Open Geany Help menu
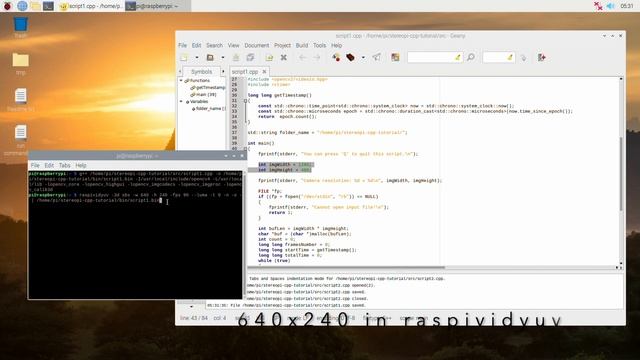The image size is (640, 360). click(336, 45)
